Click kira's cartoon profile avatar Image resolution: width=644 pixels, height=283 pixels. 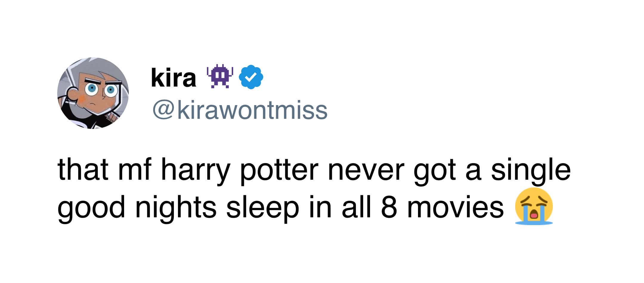(93, 93)
